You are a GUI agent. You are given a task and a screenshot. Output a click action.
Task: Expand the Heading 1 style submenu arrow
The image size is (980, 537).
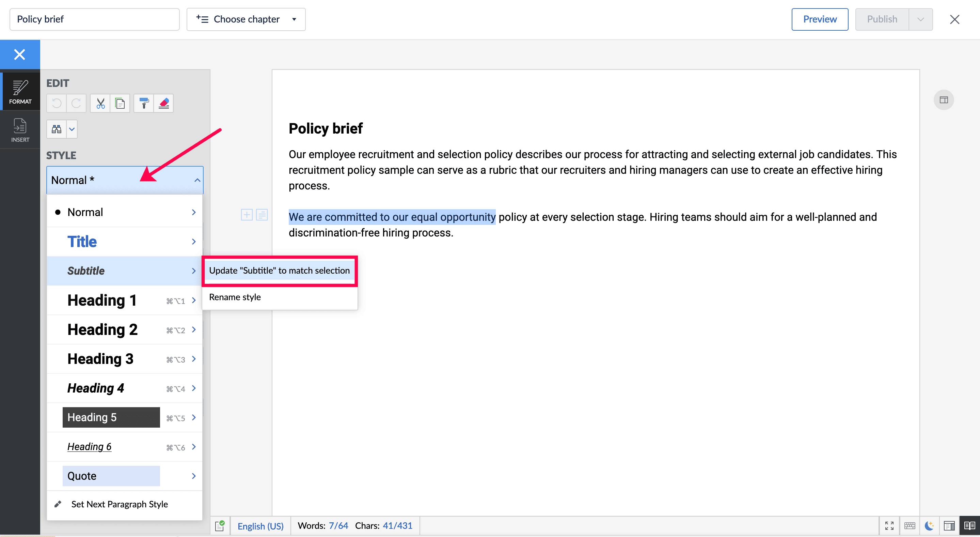coord(194,300)
